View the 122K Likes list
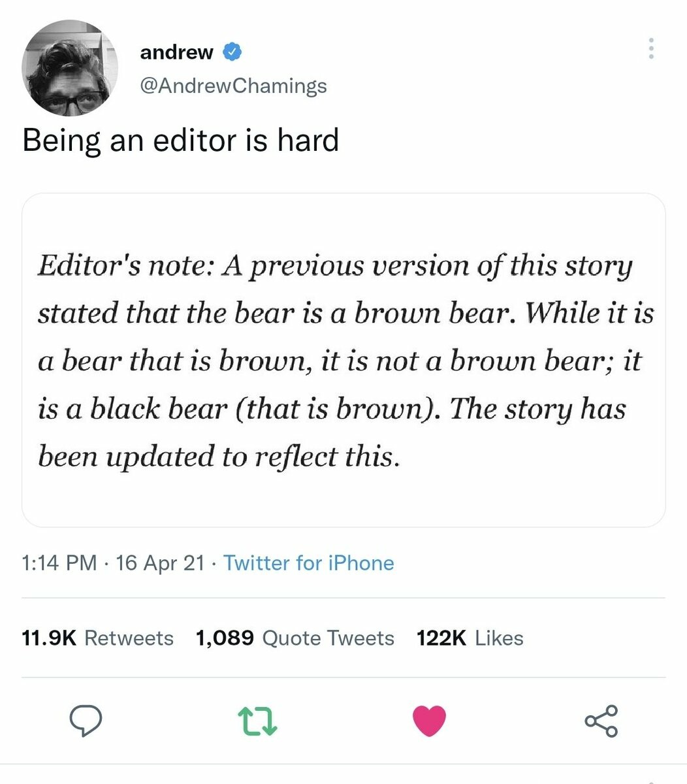The image size is (687, 784). (x=470, y=638)
